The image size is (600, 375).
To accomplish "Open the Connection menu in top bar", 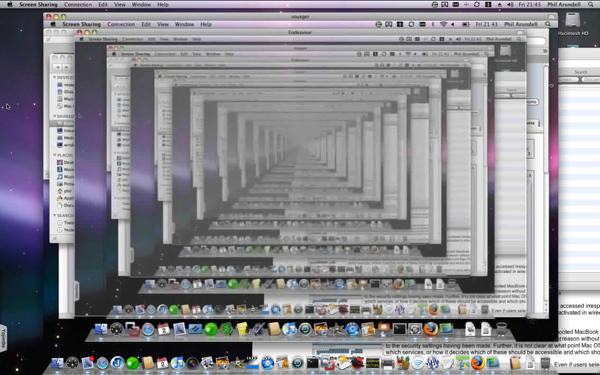I will click(x=78, y=4).
